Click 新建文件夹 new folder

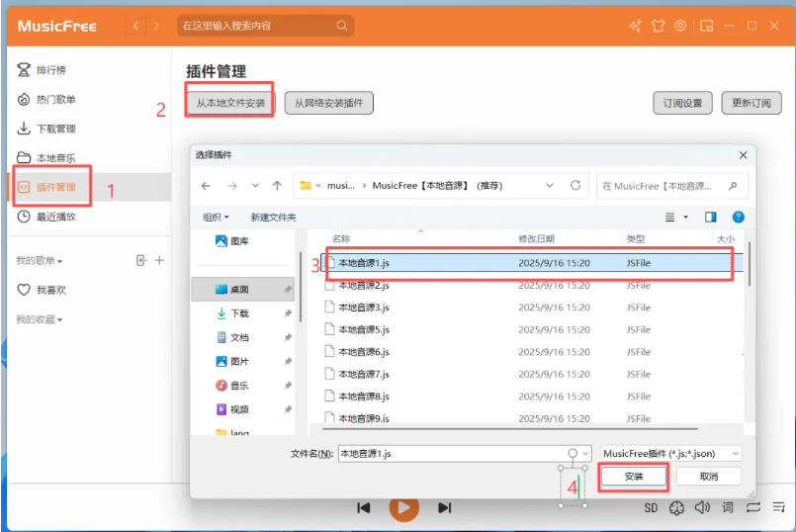tap(273, 218)
